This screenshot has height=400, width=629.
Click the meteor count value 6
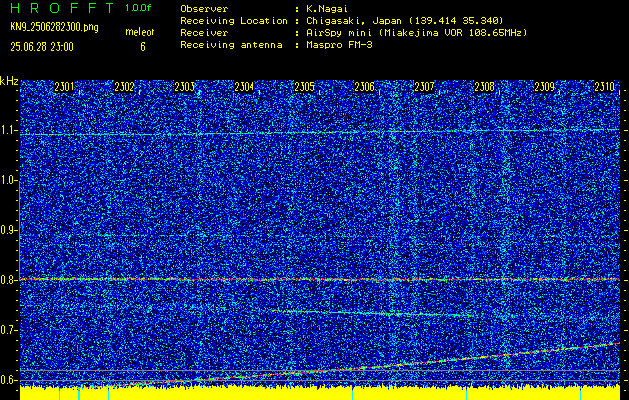click(143, 47)
